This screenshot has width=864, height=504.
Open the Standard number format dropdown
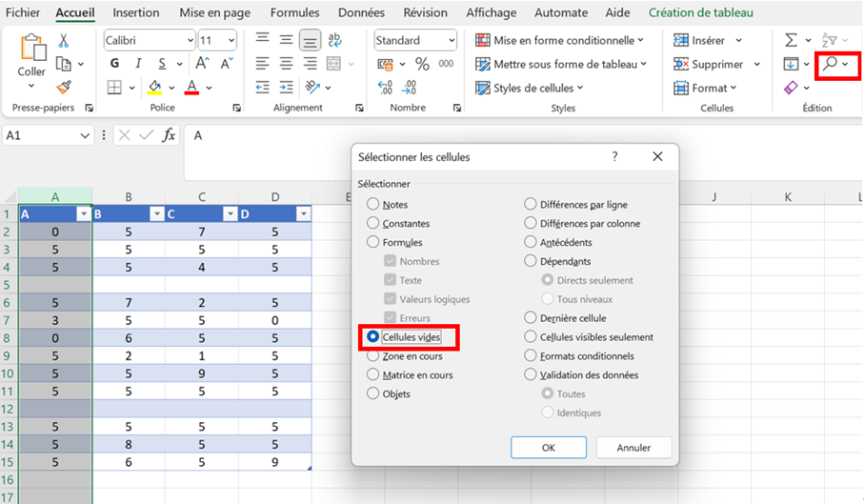(452, 40)
